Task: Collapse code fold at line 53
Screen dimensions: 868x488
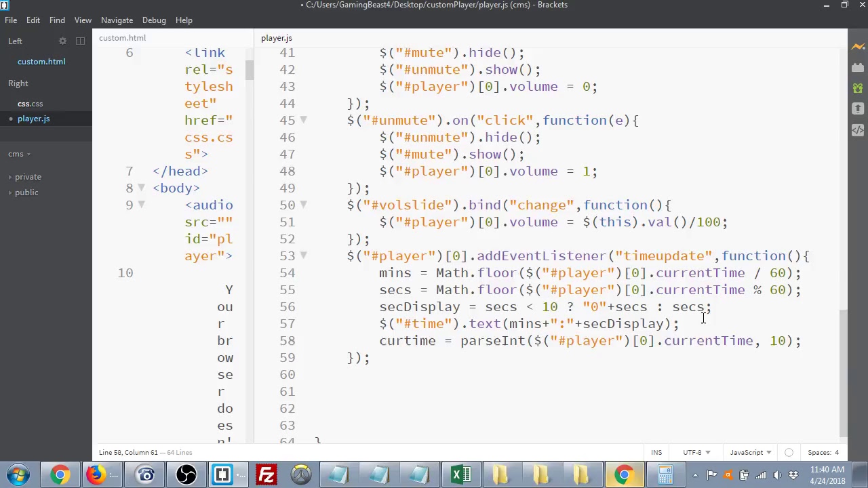Action: [x=303, y=256]
